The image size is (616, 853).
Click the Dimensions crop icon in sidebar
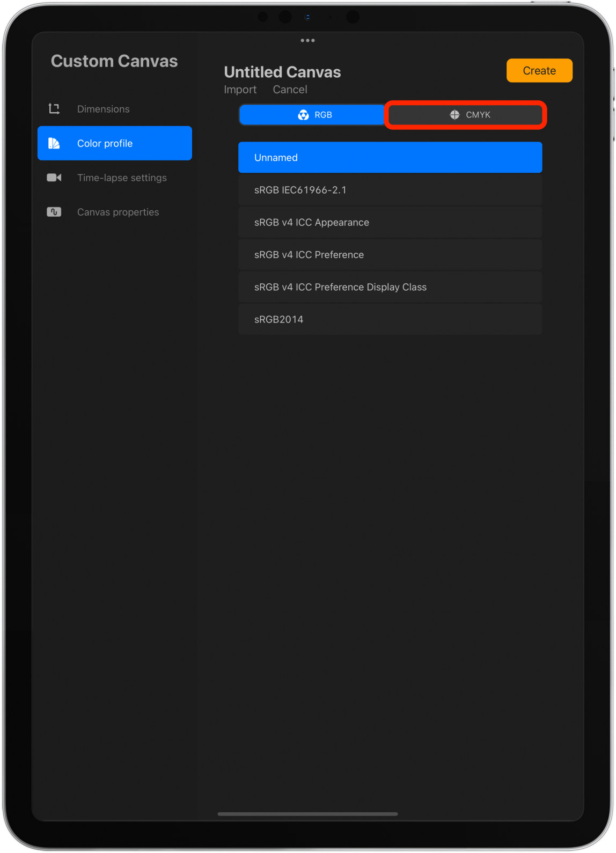point(54,109)
